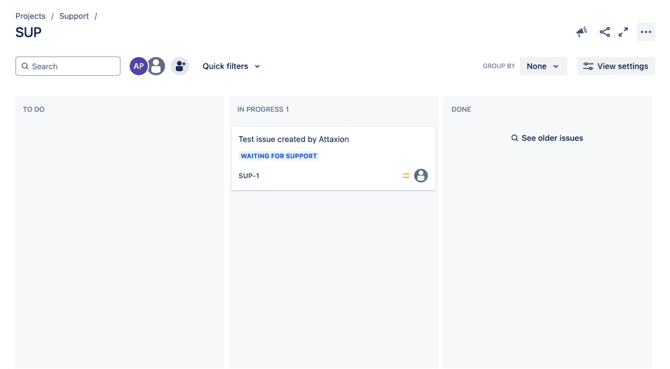The image size is (670, 369).
Task: Filter by the unassigned user avatar
Action: pos(156,66)
